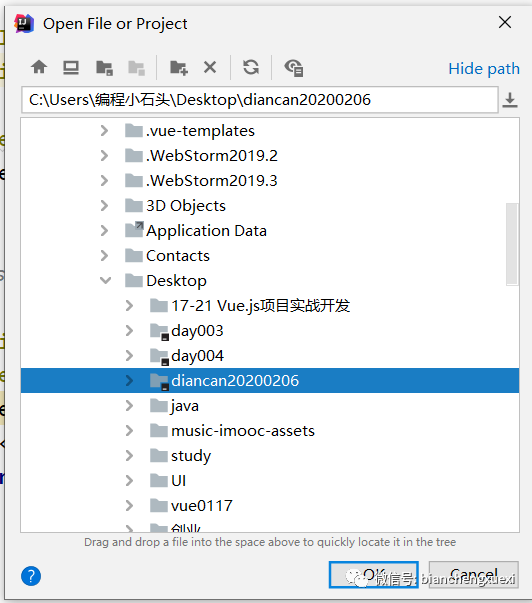Create New Folder icon in toolbar
This screenshot has width=532, height=603.
point(178,68)
